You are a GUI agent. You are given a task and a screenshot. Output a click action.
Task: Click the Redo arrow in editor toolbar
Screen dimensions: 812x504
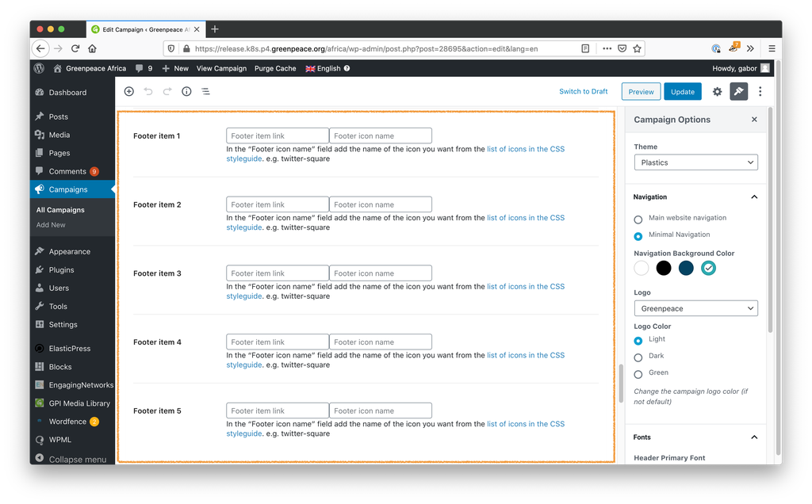point(167,92)
